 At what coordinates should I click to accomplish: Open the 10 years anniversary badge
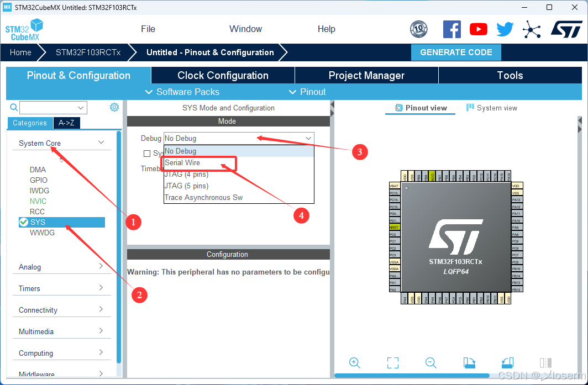tap(418, 29)
